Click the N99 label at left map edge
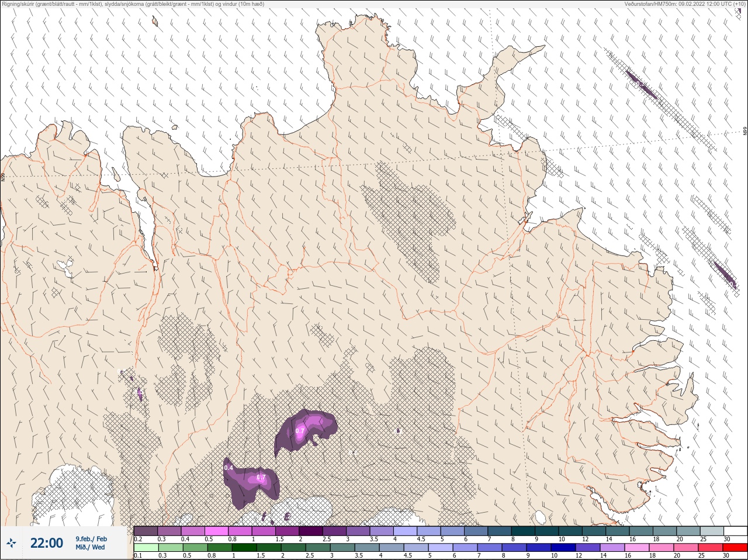Image resolution: width=748 pixels, height=560 pixels. coord(3,176)
